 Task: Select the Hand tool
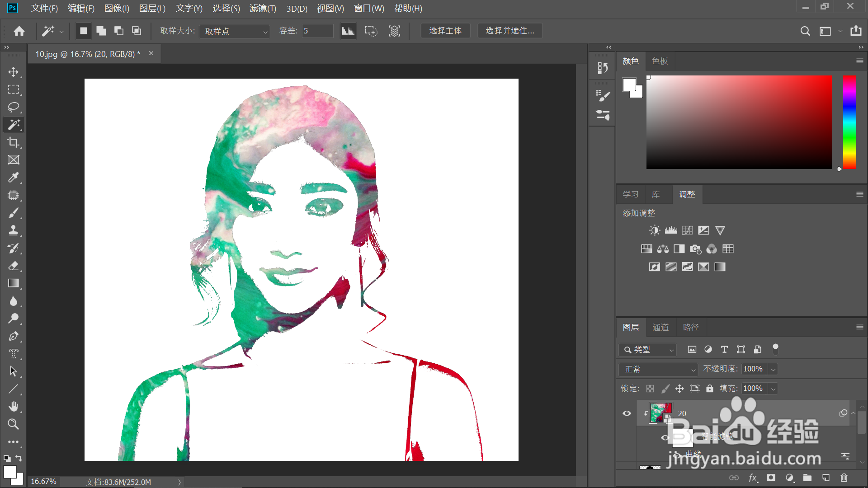(14, 407)
